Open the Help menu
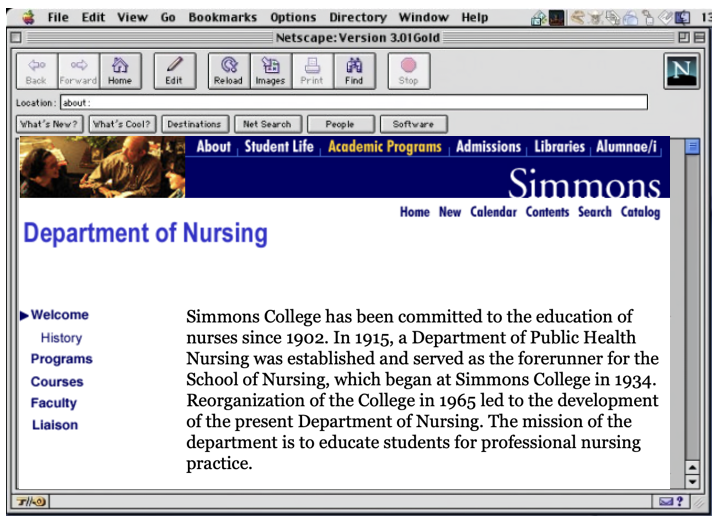This screenshot has width=716, height=518. (474, 17)
